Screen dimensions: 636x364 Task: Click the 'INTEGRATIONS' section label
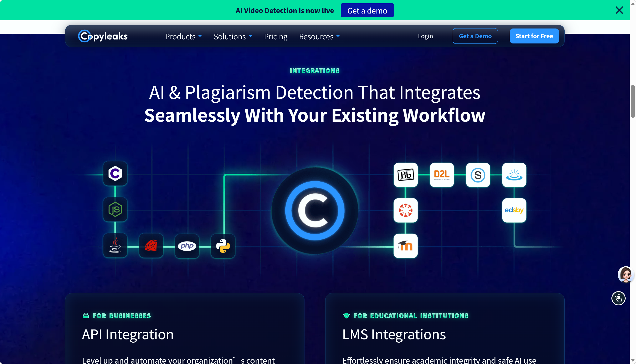(x=315, y=71)
